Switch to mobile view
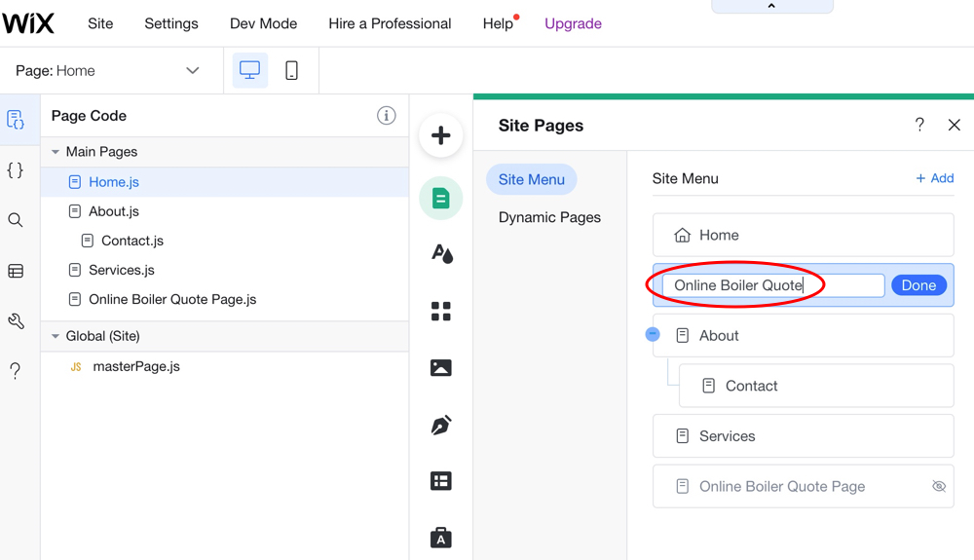This screenshot has width=974, height=560. [x=291, y=70]
